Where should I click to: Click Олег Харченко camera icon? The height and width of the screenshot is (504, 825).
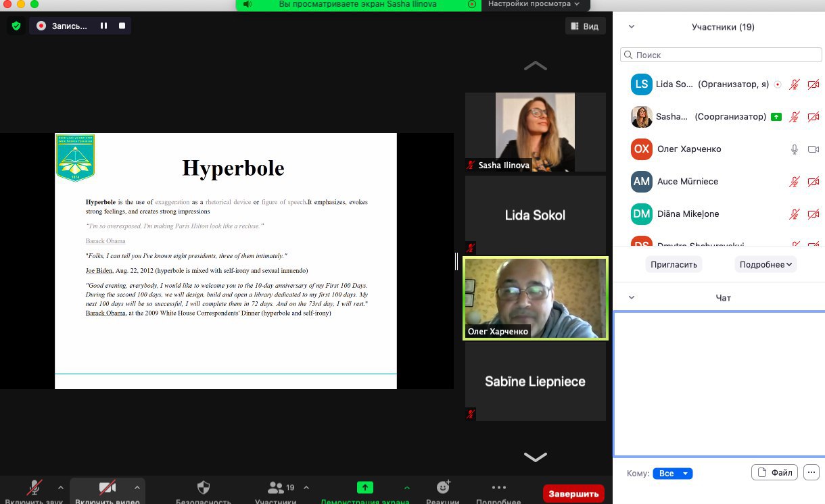tap(814, 149)
